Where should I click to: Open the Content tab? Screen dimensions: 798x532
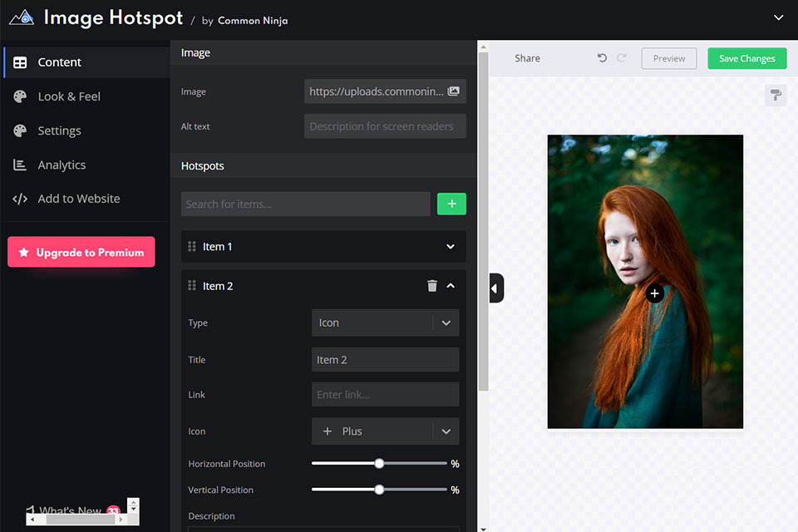coord(86,62)
